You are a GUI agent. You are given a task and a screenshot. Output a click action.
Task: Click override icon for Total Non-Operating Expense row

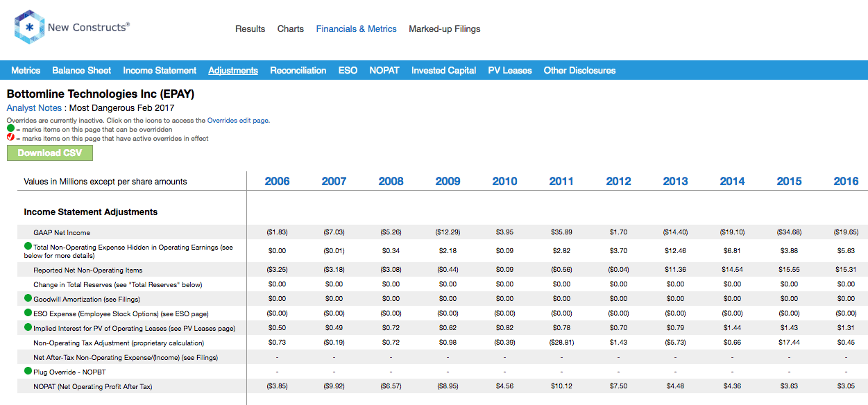28,246
